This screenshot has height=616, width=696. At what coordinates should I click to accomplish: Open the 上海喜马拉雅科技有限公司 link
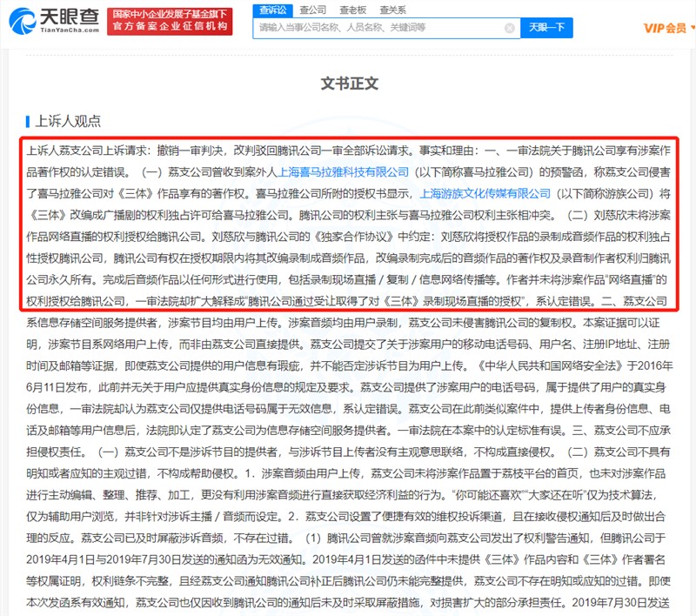coord(343,171)
